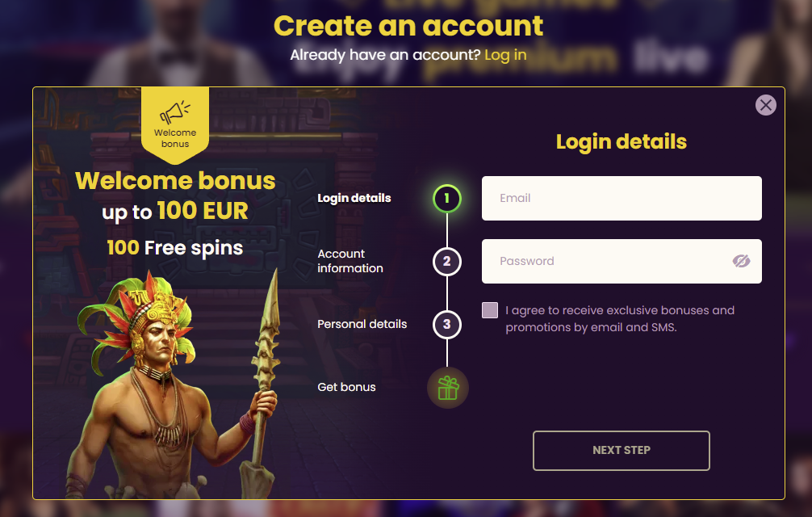Click the yellow Welcome bonus badge
The image size is (812, 517).
tap(175, 125)
